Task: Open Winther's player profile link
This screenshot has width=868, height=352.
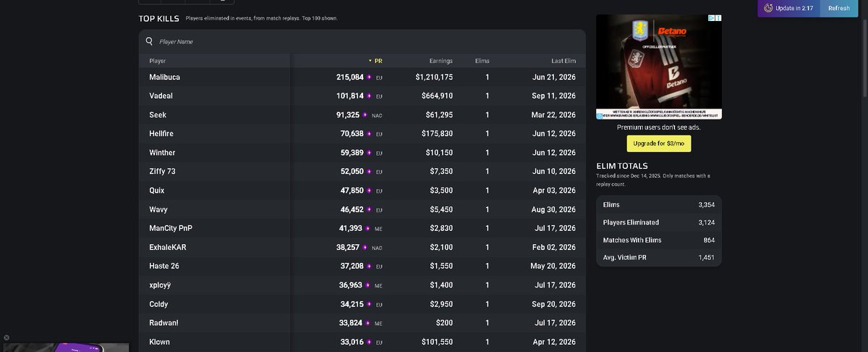Action: (162, 153)
